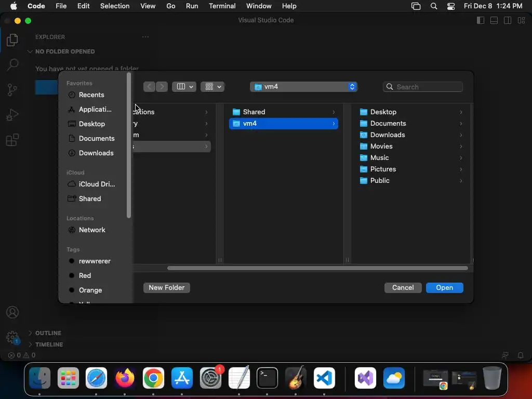Open the File menu
Image resolution: width=532 pixels, height=399 pixels.
61,6
